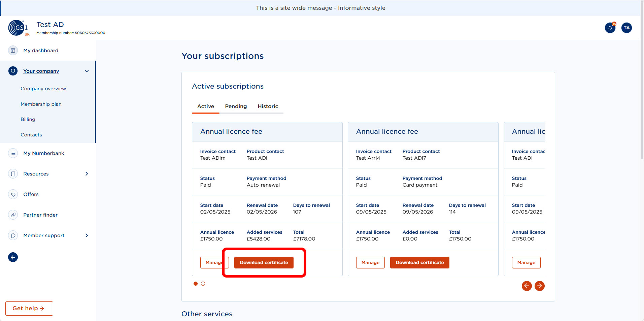Screen dimensions: 644x321
Task: Select the first carousel page dot
Action: click(x=196, y=284)
